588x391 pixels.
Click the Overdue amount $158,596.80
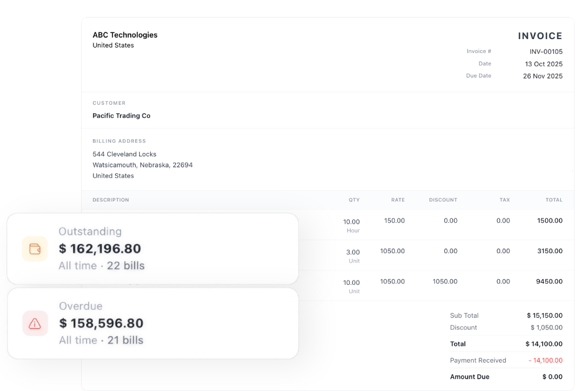point(102,323)
